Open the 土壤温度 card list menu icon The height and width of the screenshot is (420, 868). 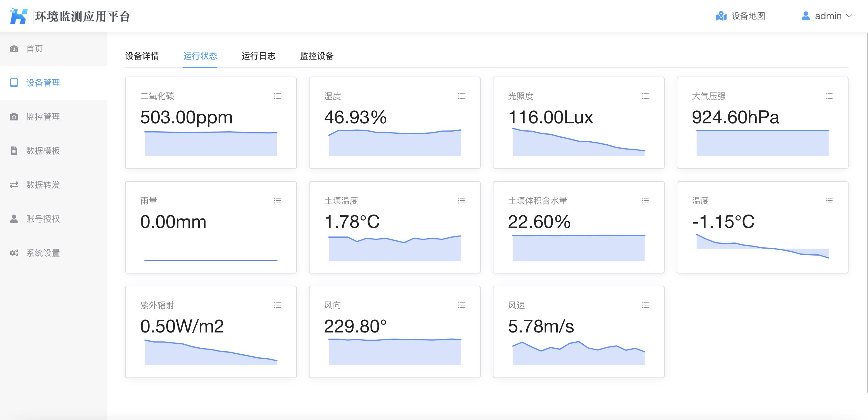coord(461,201)
